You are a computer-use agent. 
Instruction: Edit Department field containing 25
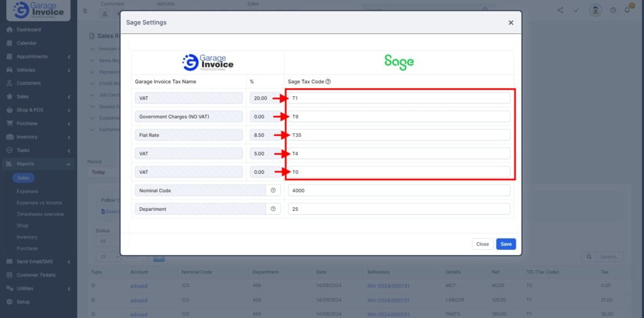point(399,209)
